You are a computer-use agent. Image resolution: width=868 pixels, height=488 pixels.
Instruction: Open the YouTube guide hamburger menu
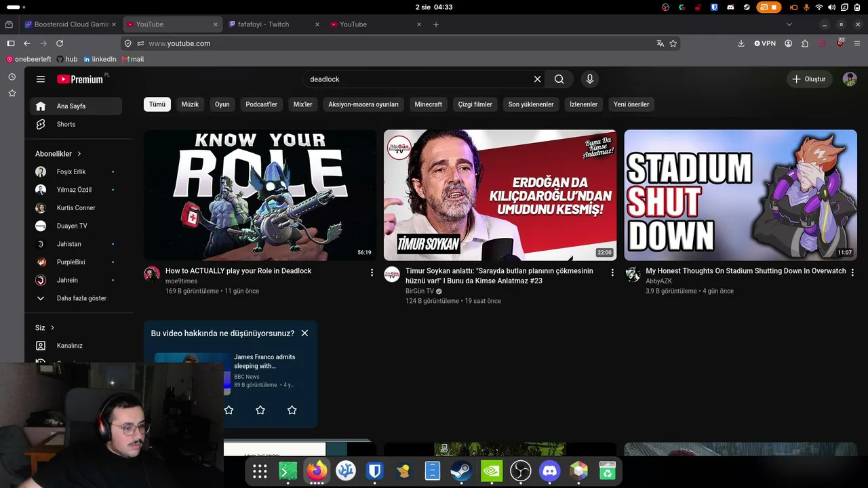point(41,79)
